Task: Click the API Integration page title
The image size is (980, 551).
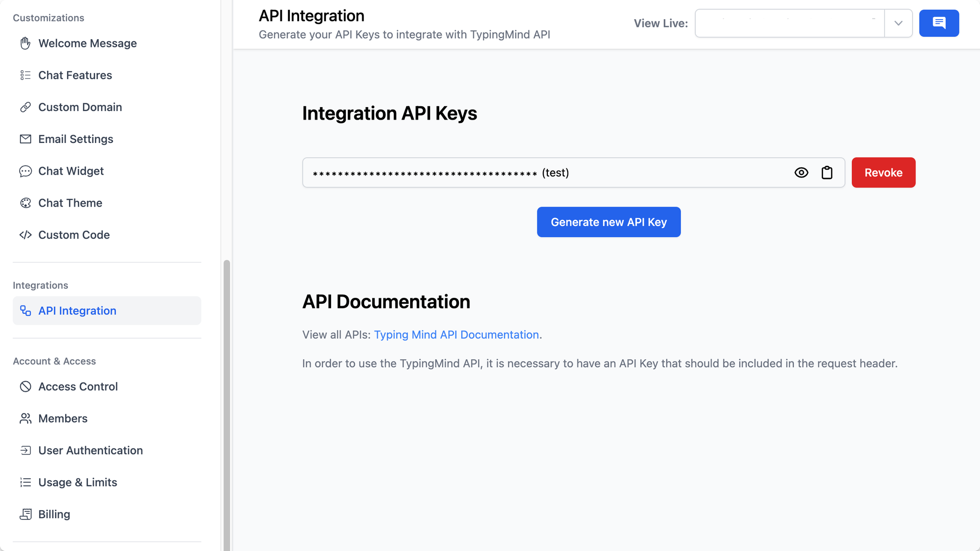Action: (312, 16)
